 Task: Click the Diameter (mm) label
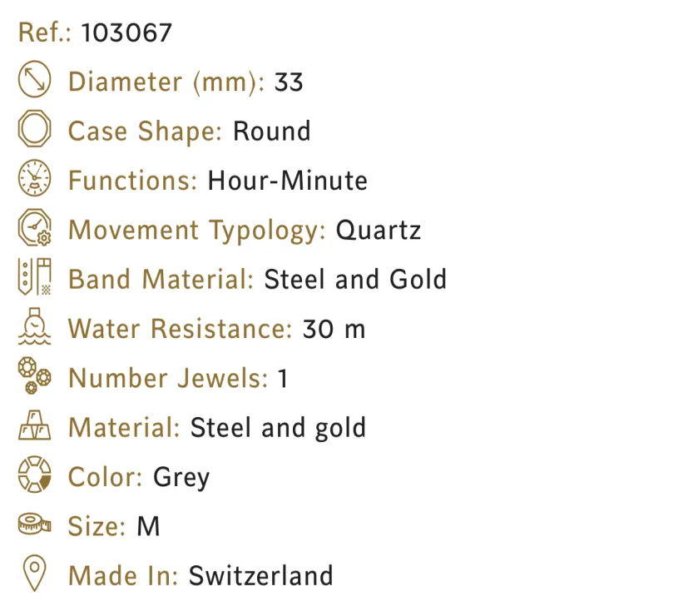click(166, 82)
